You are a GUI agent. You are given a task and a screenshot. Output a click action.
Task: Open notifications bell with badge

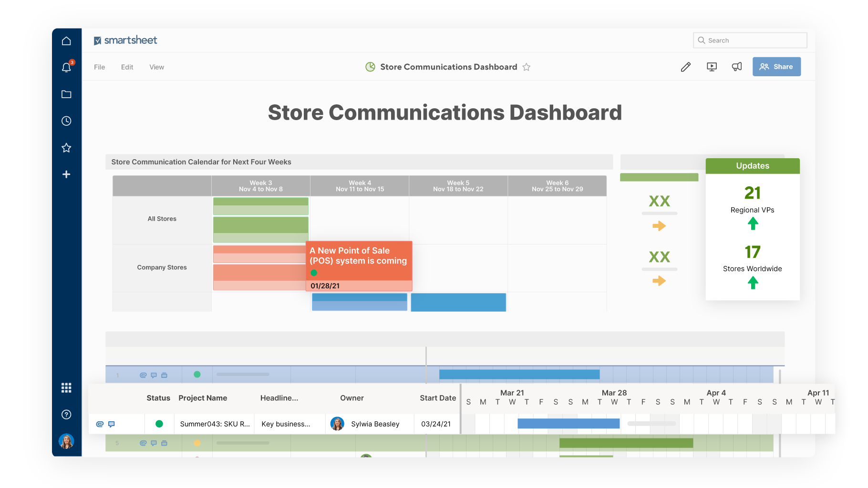pyautogui.click(x=66, y=68)
